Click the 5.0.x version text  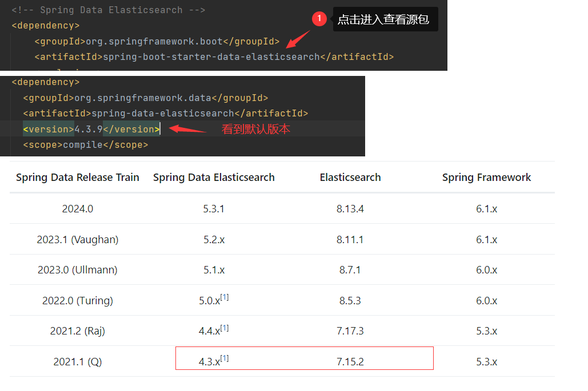(x=209, y=301)
